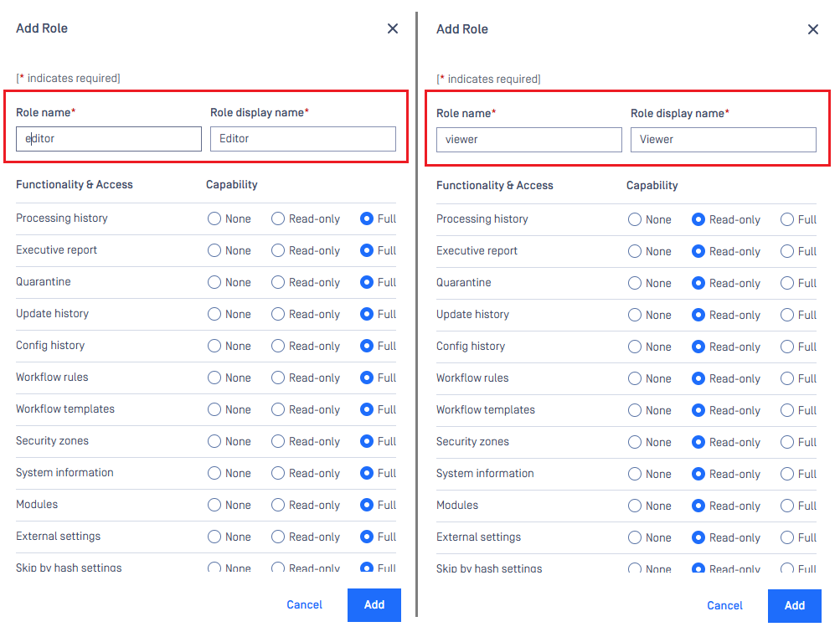
Task: Cancel the editor role dialog
Action: (x=304, y=604)
